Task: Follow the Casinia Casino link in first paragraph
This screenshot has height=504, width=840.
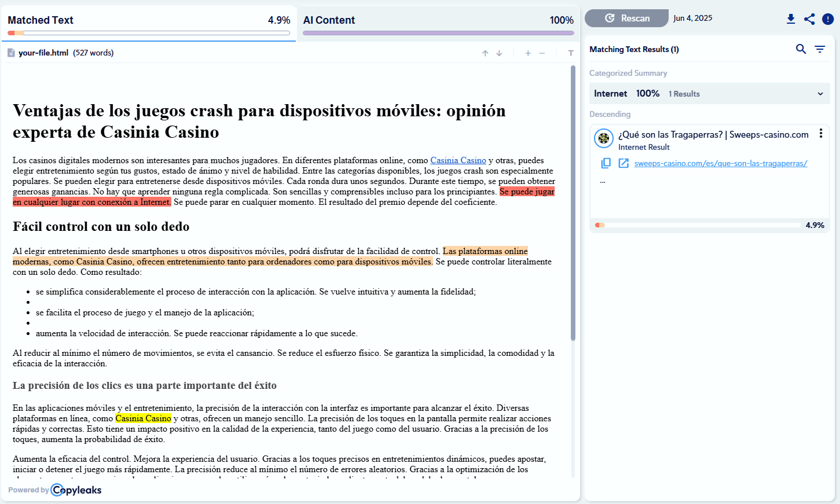Action: (x=458, y=160)
